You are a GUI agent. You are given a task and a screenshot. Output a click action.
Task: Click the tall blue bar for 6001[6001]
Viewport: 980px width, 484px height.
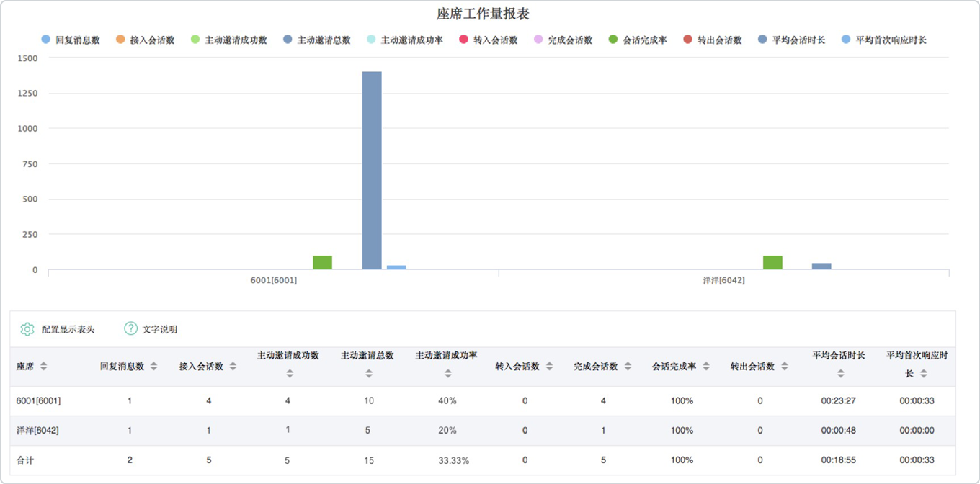(x=372, y=171)
